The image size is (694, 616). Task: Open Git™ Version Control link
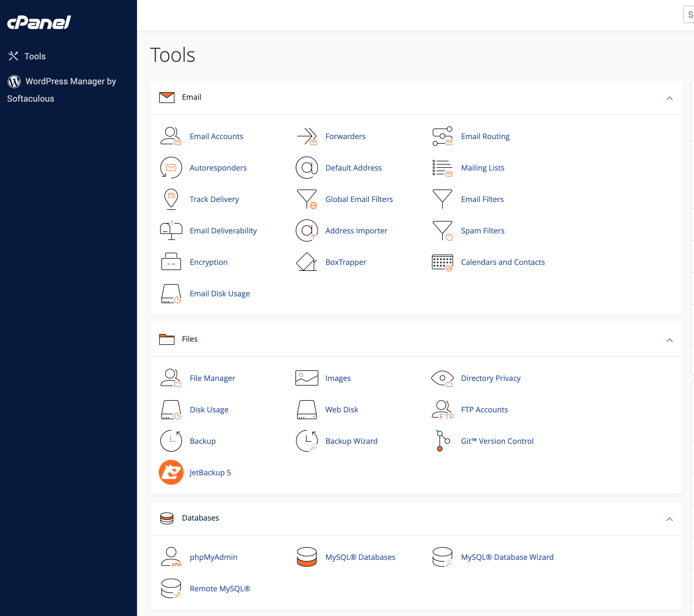tap(497, 441)
